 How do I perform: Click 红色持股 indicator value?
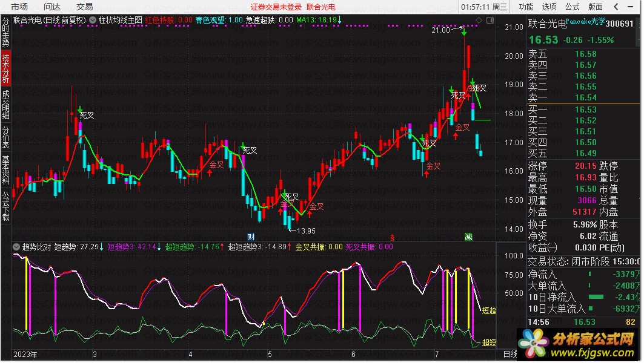pyautogui.click(x=168, y=20)
